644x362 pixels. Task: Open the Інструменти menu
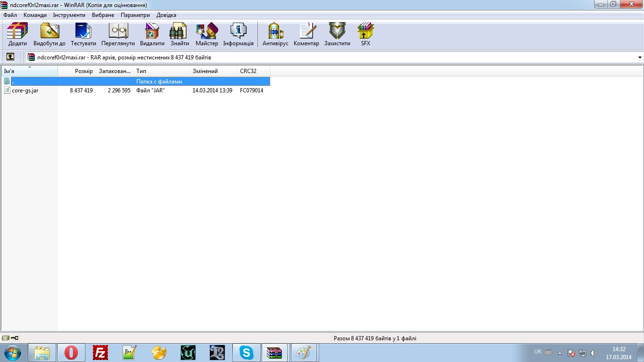(x=69, y=15)
